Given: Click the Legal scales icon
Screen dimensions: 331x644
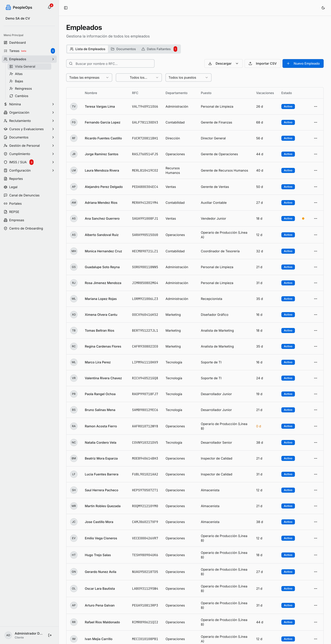Looking at the screenshot, I should pyautogui.click(x=6, y=187).
